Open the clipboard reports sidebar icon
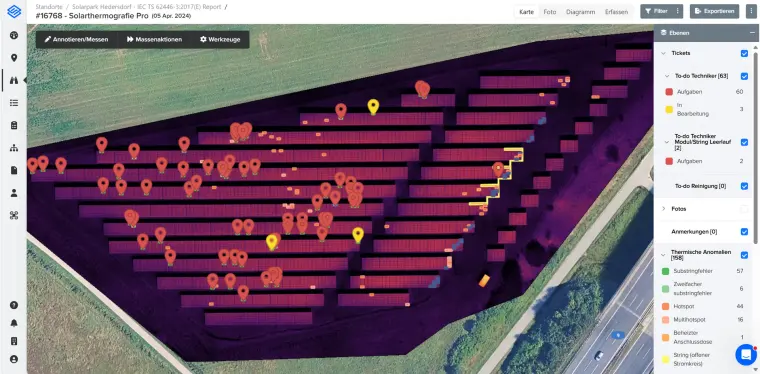The height and width of the screenshot is (374, 760). tap(14, 125)
